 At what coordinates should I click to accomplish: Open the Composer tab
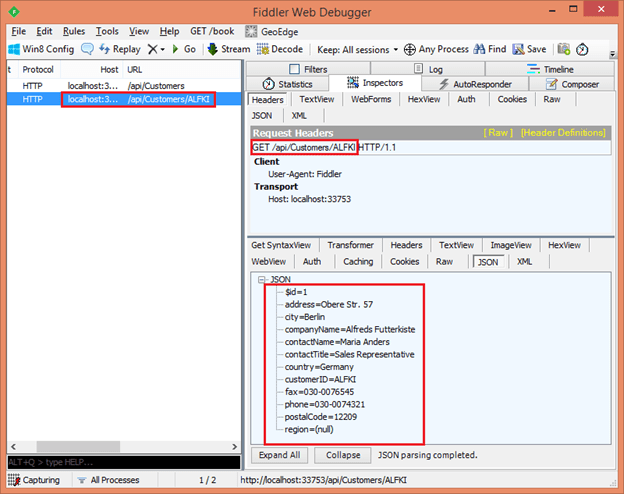[x=572, y=84]
